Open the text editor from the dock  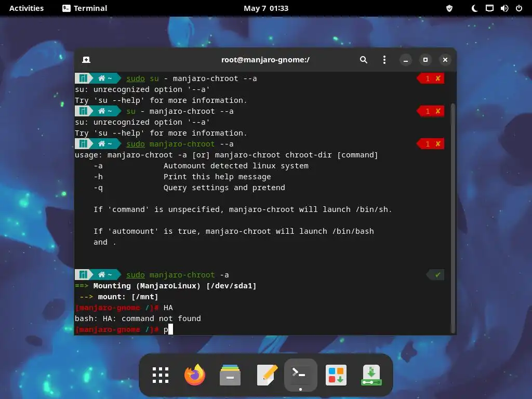click(x=267, y=375)
